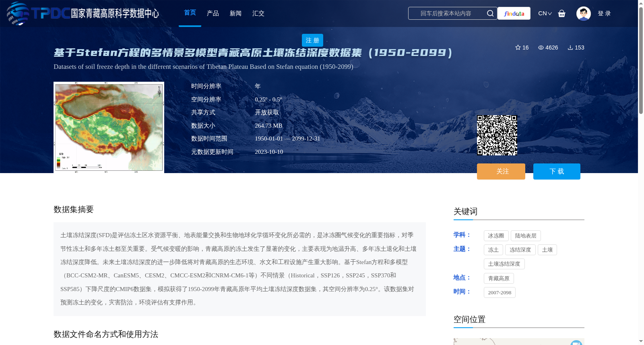Screen dimensions: 644x345
Task: Select the 陆地表层 keyword tag
Action: coord(526,236)
